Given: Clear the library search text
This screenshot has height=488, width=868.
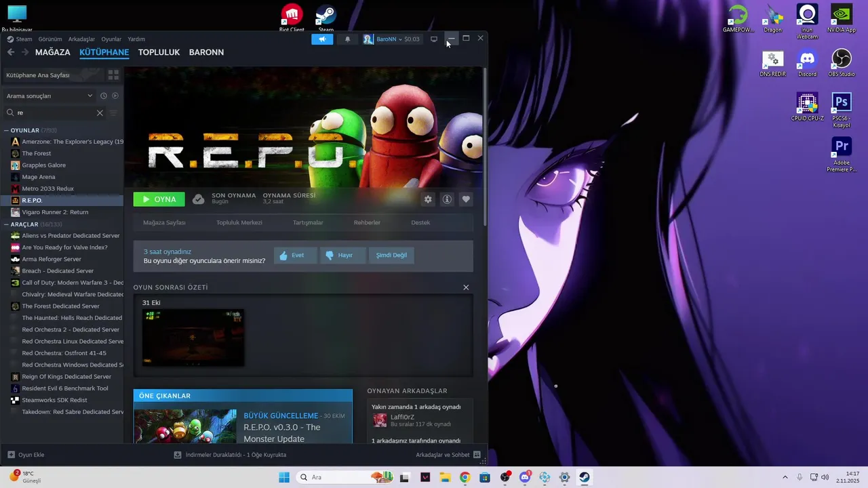Looking at the screenshot, I should [100, 113].
